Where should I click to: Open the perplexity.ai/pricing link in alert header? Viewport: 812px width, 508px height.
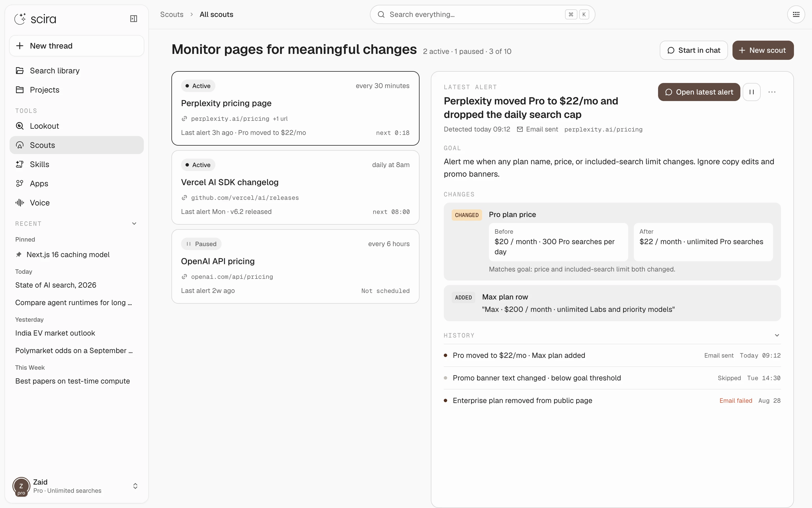[x=603, y=129]
